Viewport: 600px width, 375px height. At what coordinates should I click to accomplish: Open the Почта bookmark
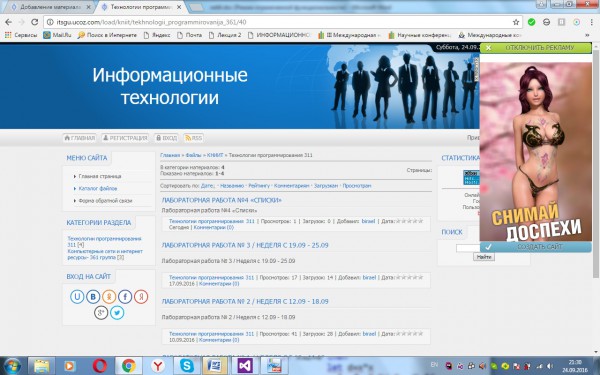[x=189, y=35]
